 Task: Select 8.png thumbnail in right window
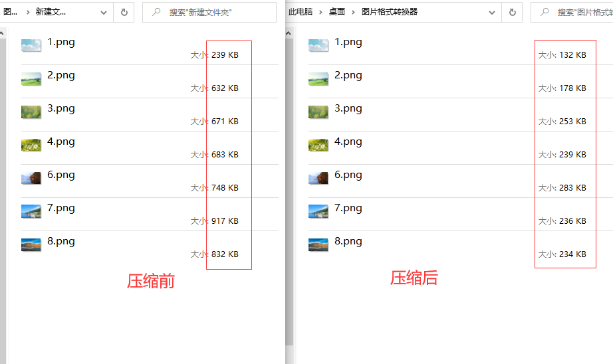tap(318, 244)
